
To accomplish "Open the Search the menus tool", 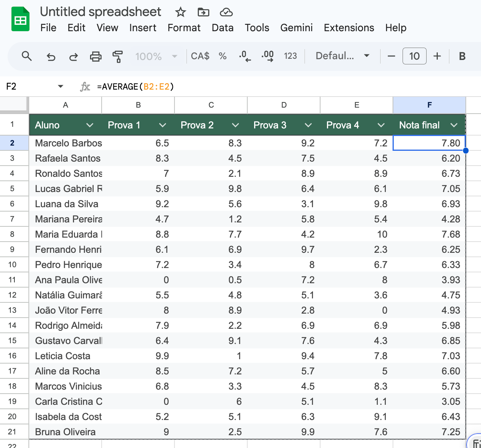I will click(x=27, y=56).
